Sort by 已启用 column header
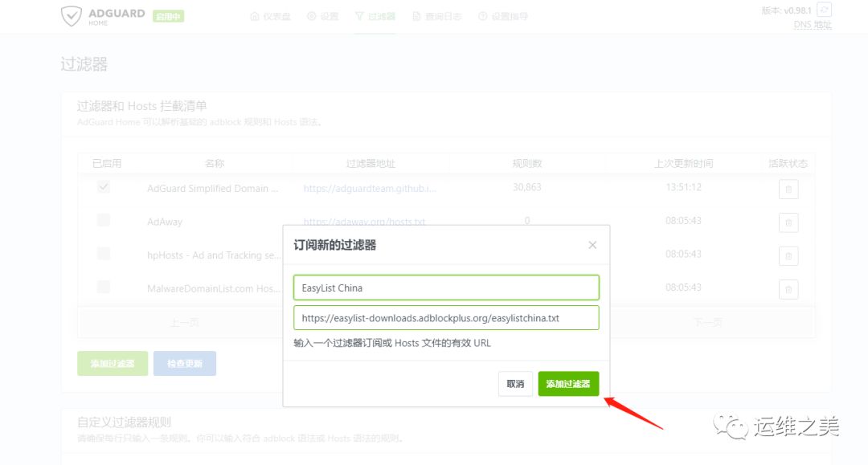 [x=106, y=164]
